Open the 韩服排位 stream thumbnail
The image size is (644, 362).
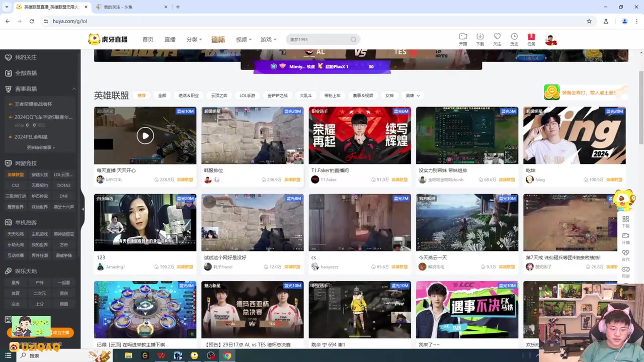(x=253, y=135)
